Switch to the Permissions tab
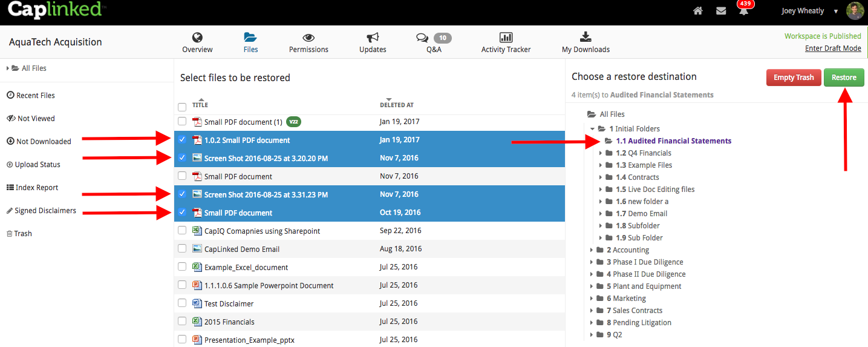This screenshot has height=347, width=868. (308, 43)
